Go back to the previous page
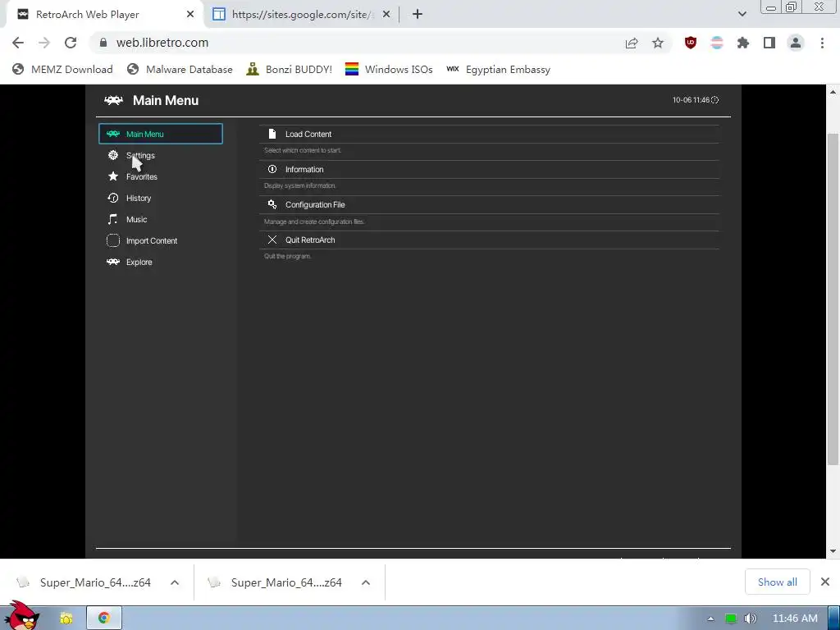This screenshot has width=840, height=630. (18, 43)
